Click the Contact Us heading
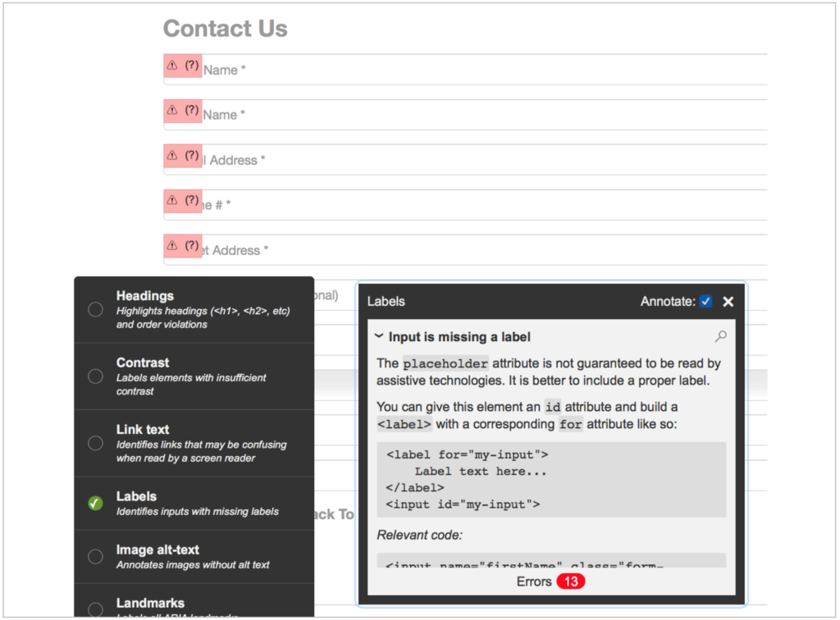 [x=225, y=29]
